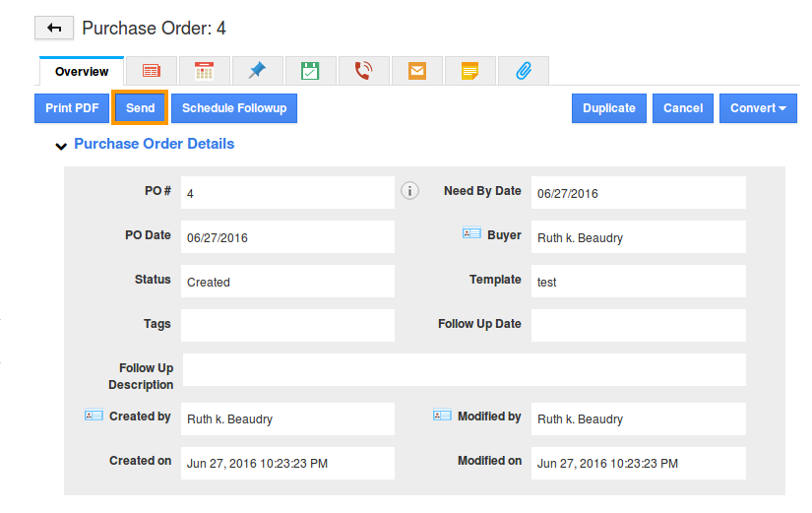Open the paperclip documents tab
Screen dimensions: 812x513
click(x=523, y=71)
